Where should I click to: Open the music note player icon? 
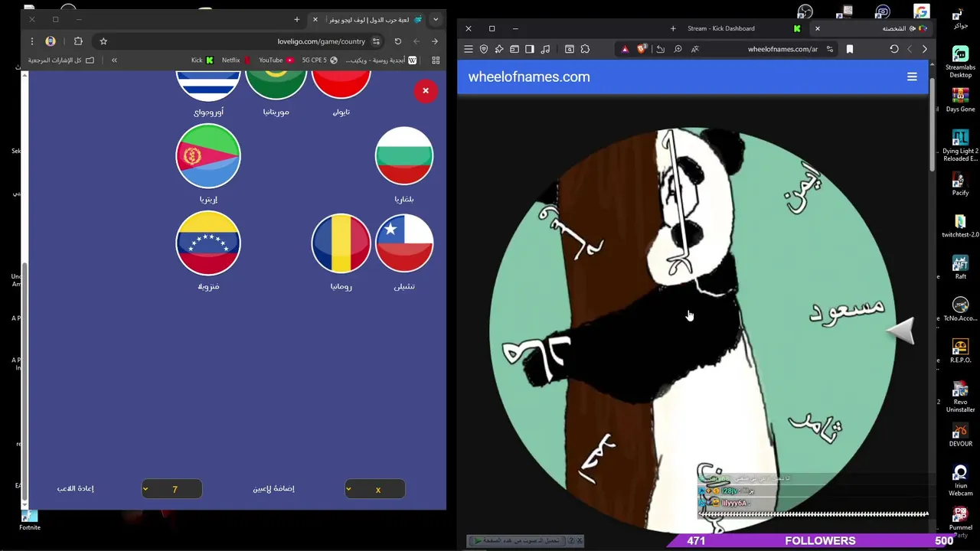point(545,49)
